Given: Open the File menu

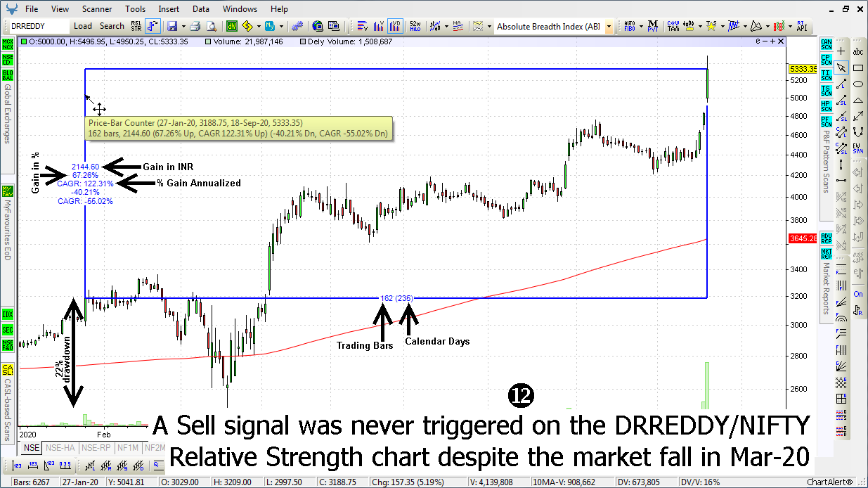Looking at the screenshot, I should (32, 9).
